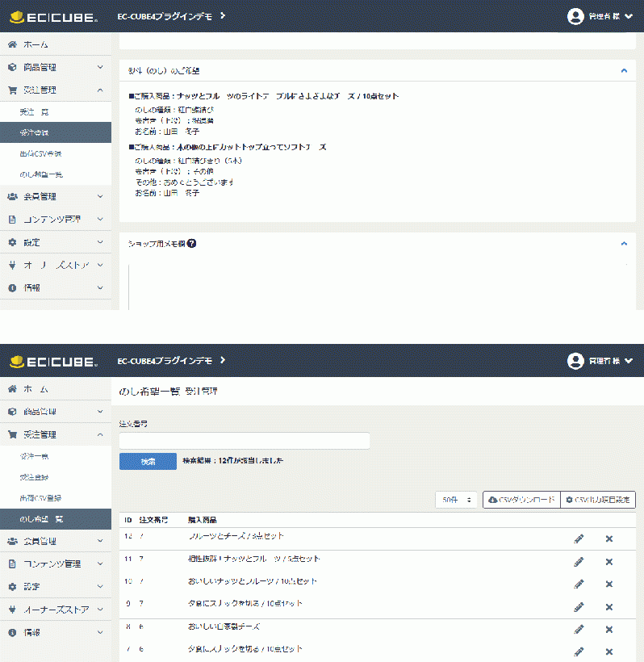Open the 50件 page-size dropdown

click(x=456, y=500)
